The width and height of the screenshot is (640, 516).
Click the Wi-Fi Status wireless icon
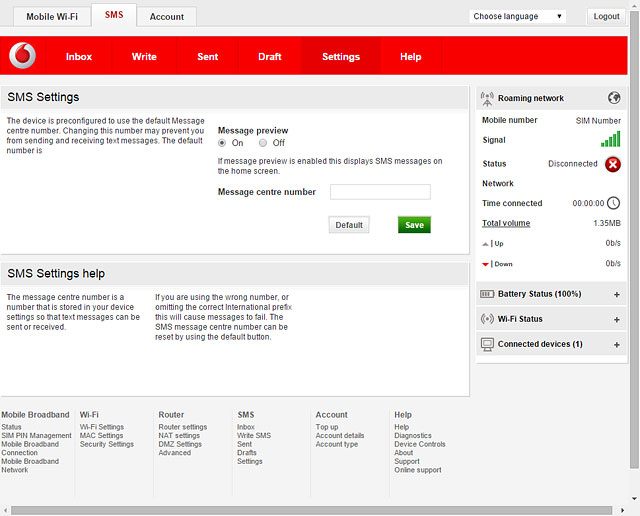(488, 319)
